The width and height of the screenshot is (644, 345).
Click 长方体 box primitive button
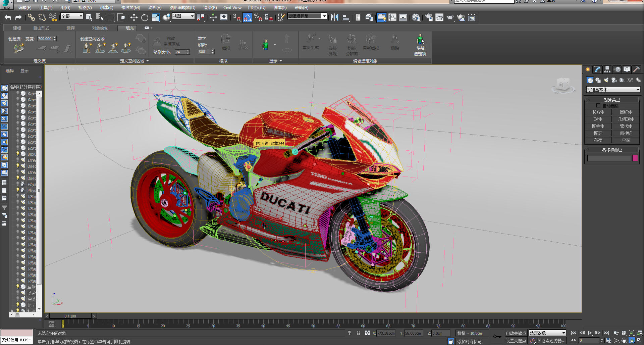(x=598, y=112)
